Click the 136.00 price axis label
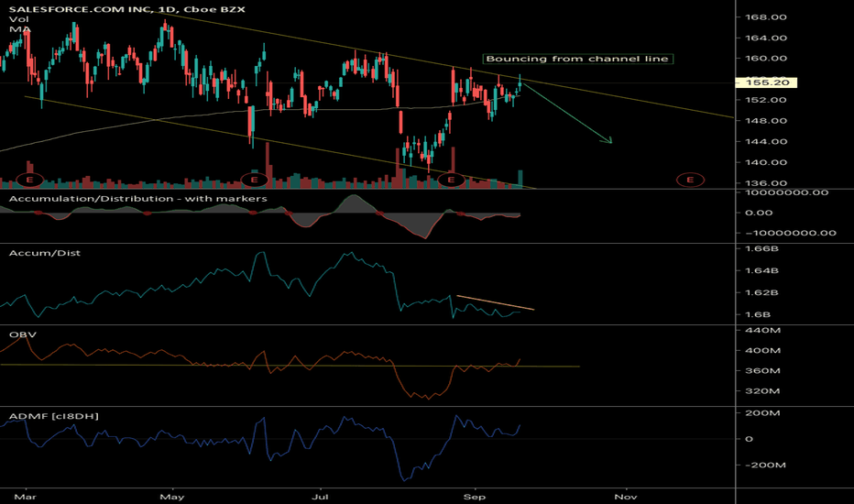This screenshot has height=504, width=854. tap(766, 183)
